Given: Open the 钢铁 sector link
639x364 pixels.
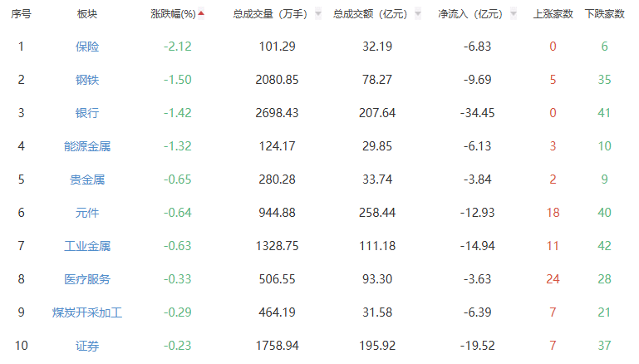Looking at the screenshot, I should click(86, 80).
